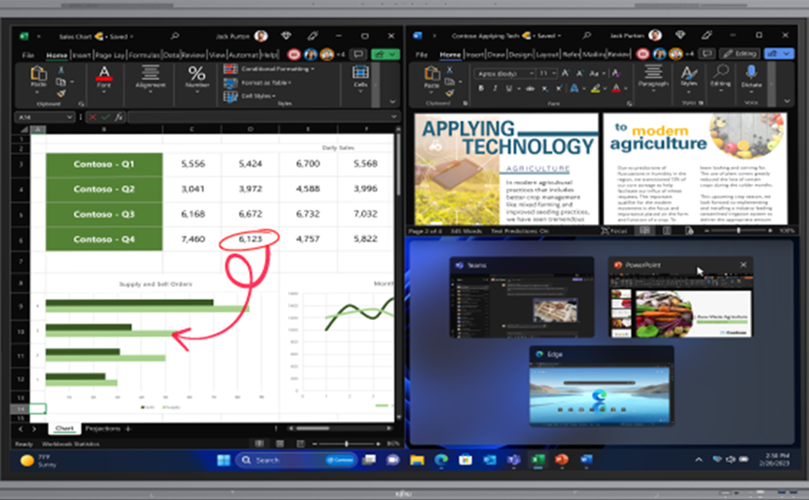Select the Projections sheet tab in Excel
Viewport: 809px width, 500px height.
(101, 428)
